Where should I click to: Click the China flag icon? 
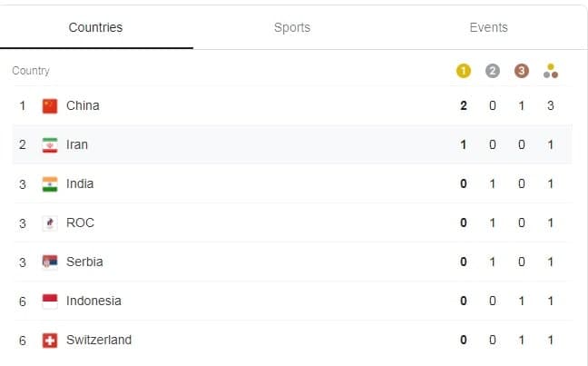point(50,106)
